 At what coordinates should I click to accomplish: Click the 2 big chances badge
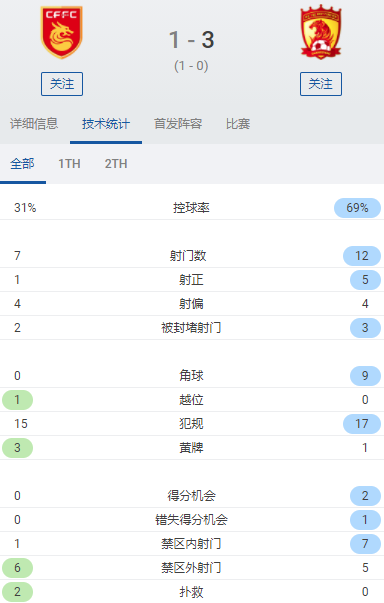pyautogui.click(x=365, y=495)
